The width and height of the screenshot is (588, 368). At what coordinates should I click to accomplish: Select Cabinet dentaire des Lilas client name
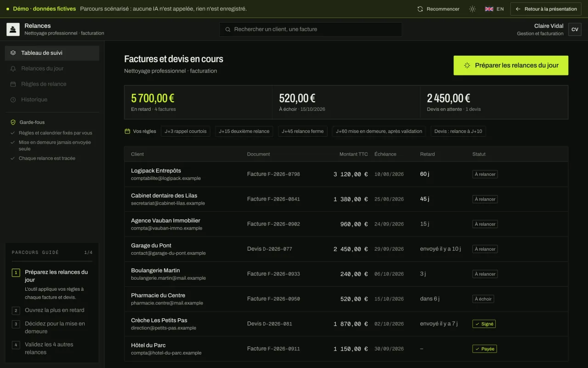click(164, 195)
